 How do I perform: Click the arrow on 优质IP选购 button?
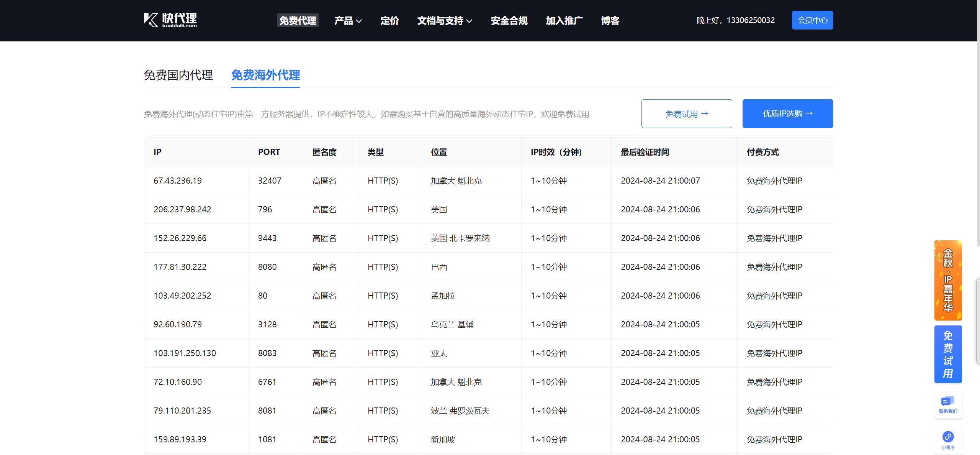point(809,113)
